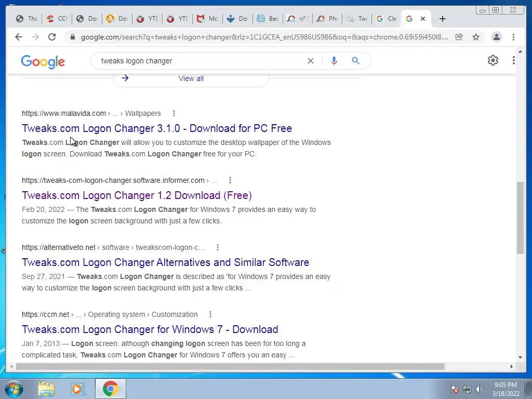Open the Chrome profile avatar
This screenshot has width=532, height=399.
(x=496, y=37)
